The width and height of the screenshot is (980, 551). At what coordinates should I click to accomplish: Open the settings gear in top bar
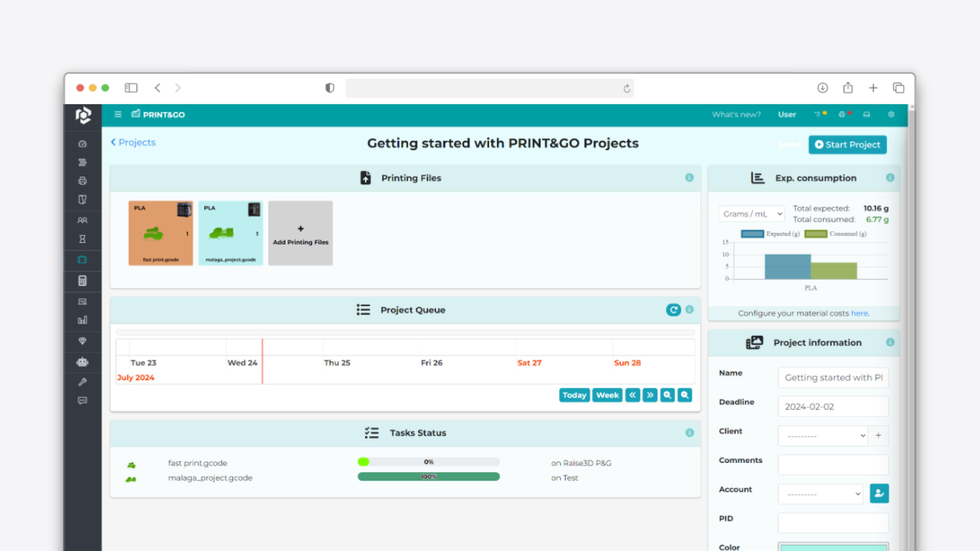891,115
